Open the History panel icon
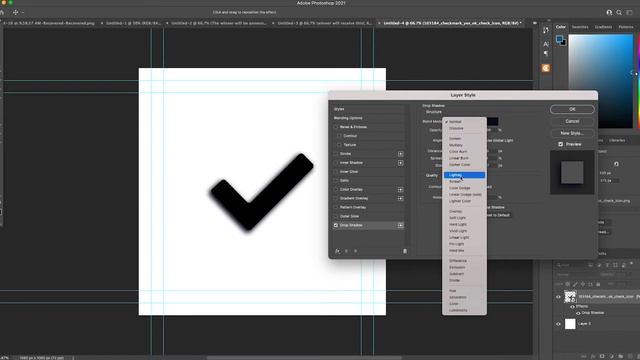The height and width of the screenshot is (360, 640). 546,31
